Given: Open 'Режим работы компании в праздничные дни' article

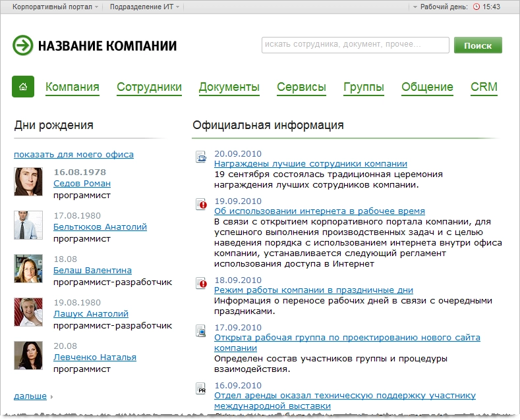Looking at the screenshot, I should pyautogui.click(x=314, y=290).
